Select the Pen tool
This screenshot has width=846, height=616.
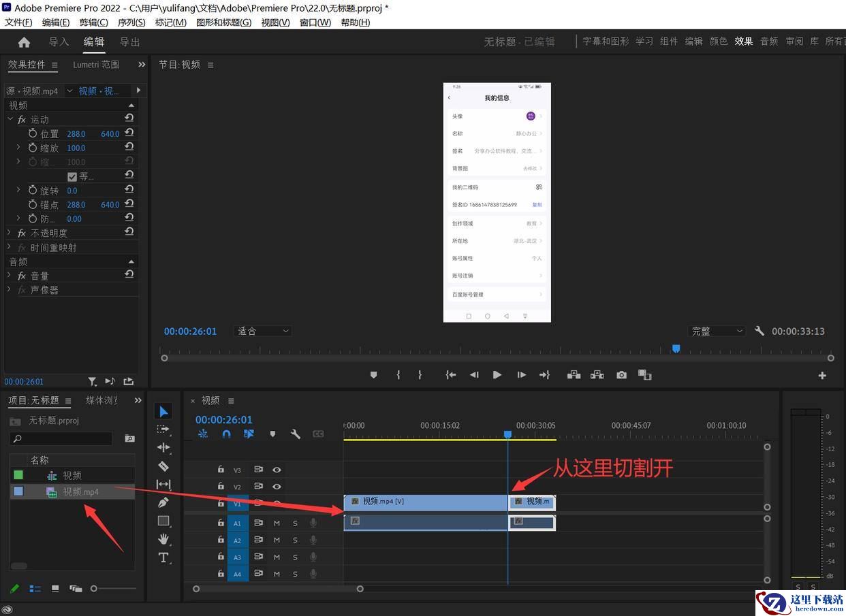[163, 502]
